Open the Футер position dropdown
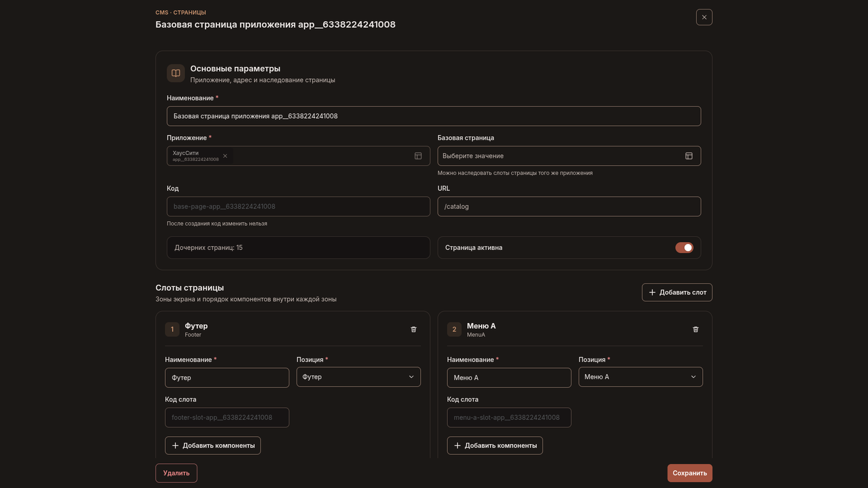Image resolution: width=868 pixels, height=488 pixels. [359, 377]
